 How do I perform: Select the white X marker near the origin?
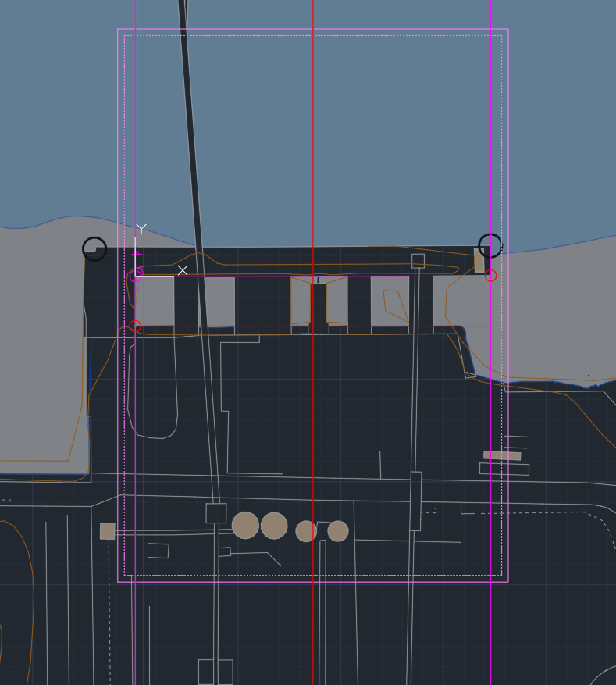tap(183, 270)
